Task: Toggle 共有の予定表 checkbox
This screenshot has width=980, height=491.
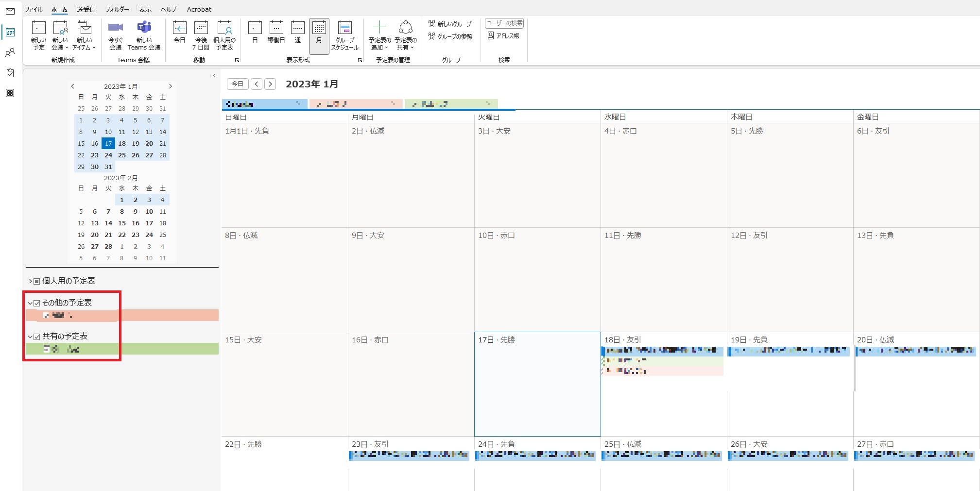Action: (37, 337)
